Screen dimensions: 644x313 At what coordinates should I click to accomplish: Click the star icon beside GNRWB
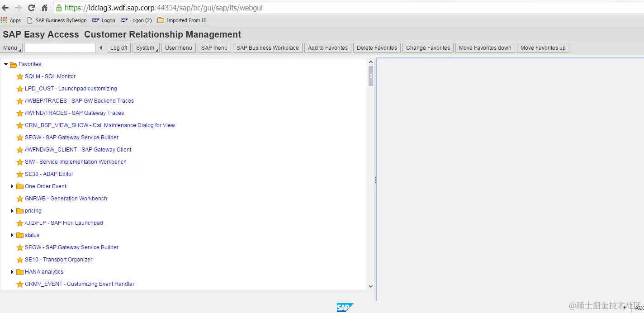pyautogui.click(x=20, y=199)
